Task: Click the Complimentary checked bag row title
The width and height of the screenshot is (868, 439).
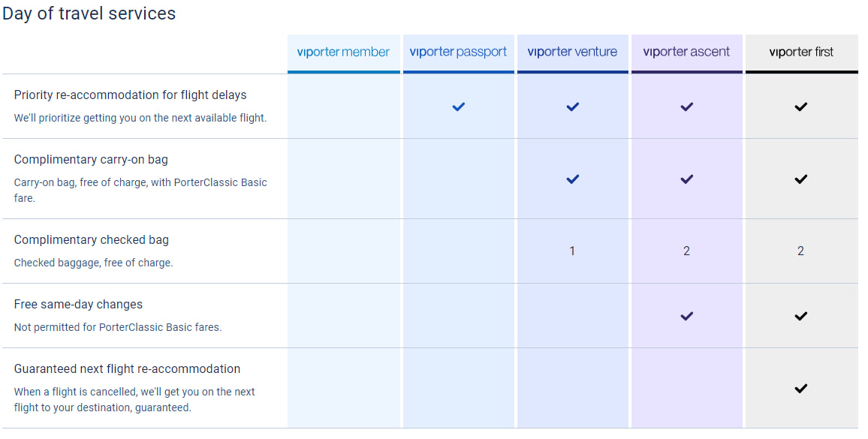Action: tap(92, 240)
